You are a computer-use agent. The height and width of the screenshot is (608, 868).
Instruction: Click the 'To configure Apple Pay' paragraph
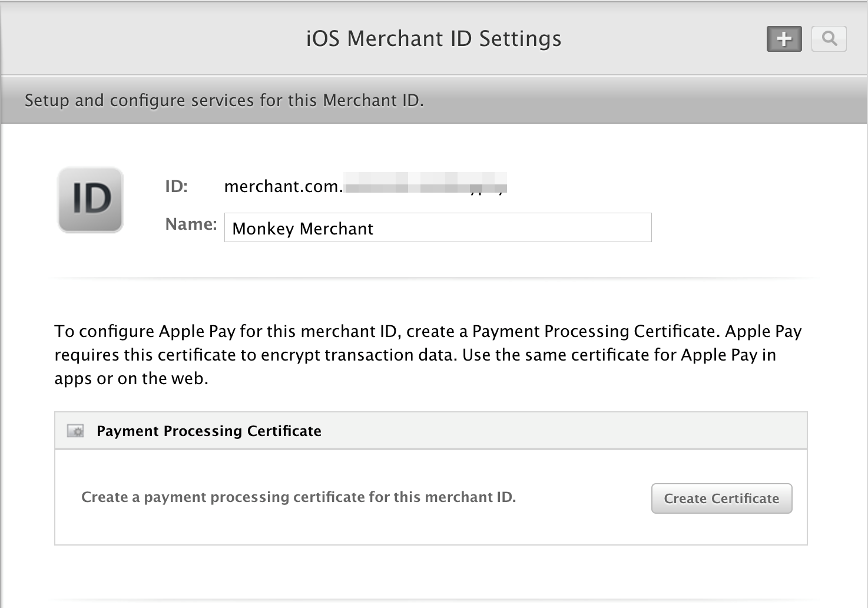coord(428,355)
